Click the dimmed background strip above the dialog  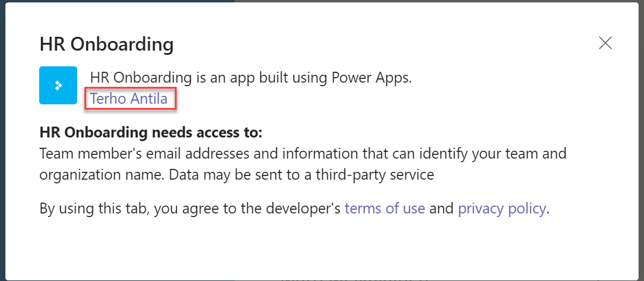pyautogui.click(x=422, y=1)
